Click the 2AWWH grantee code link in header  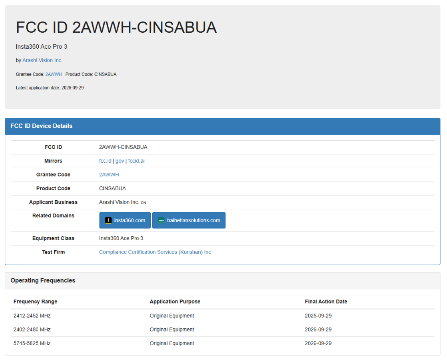pyautogui.click(x=54, y=74)
